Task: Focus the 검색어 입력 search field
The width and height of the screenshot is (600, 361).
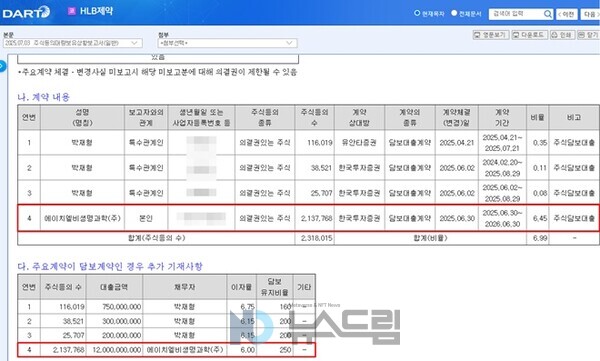Action: point(516,14)
